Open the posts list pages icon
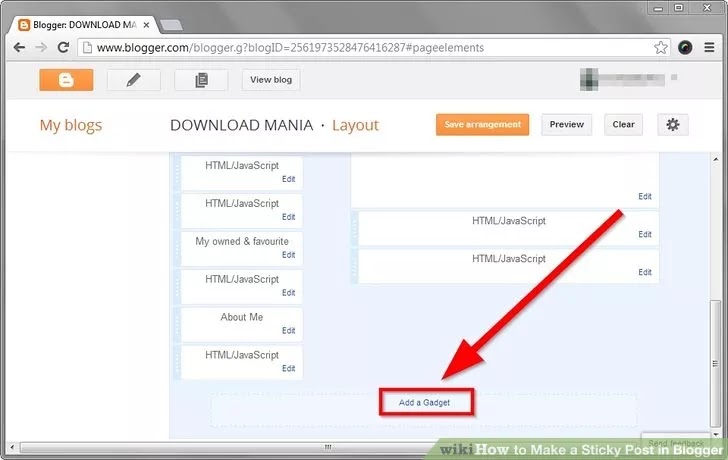The width and height of the screenshot is (728, 460). coord(201,80)
